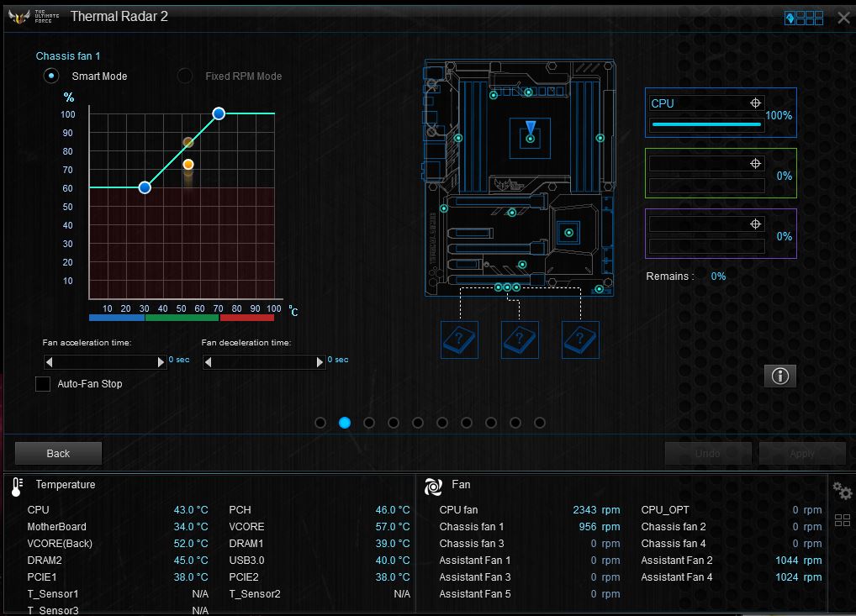Image resolution: width=856 pixels, height=616 pixels.
Task: Click the rightmost unknown device icon below the motherboard
Action: [580, 340]
